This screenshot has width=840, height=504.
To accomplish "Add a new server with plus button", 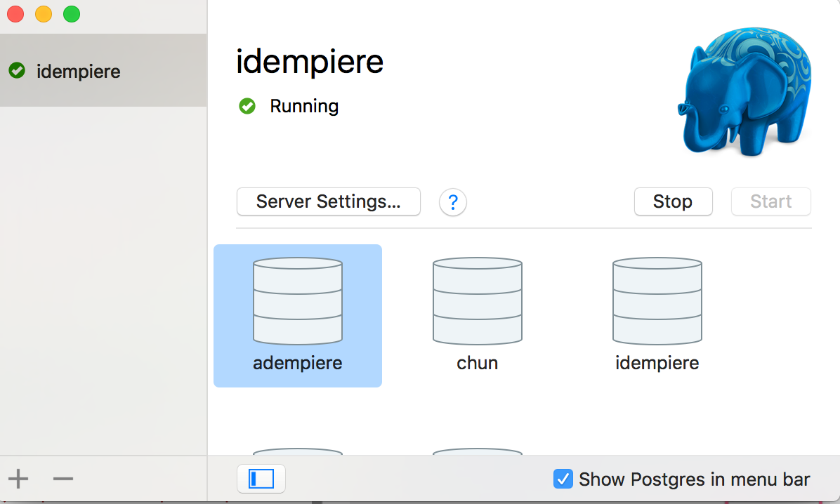I will click(18, 478).
